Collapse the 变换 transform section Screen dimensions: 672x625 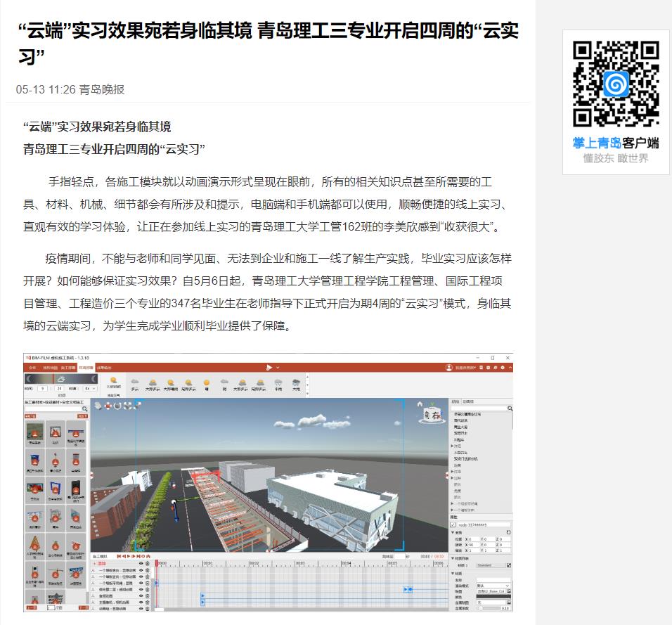[453, 532]
